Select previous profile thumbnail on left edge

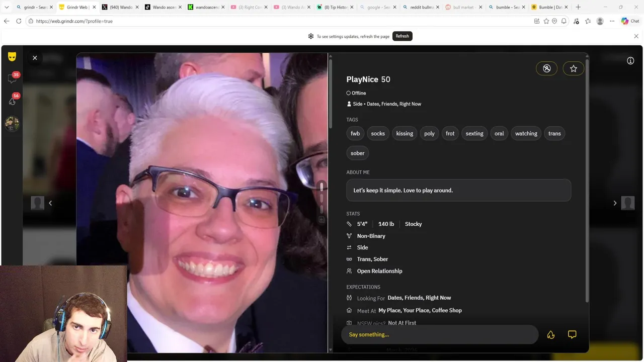[x=37, y=203]
